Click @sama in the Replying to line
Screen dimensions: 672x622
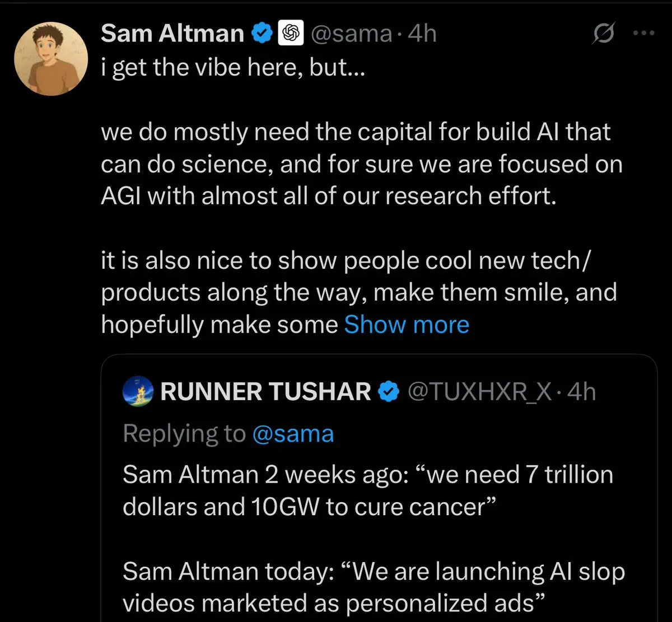coord(293,434)
